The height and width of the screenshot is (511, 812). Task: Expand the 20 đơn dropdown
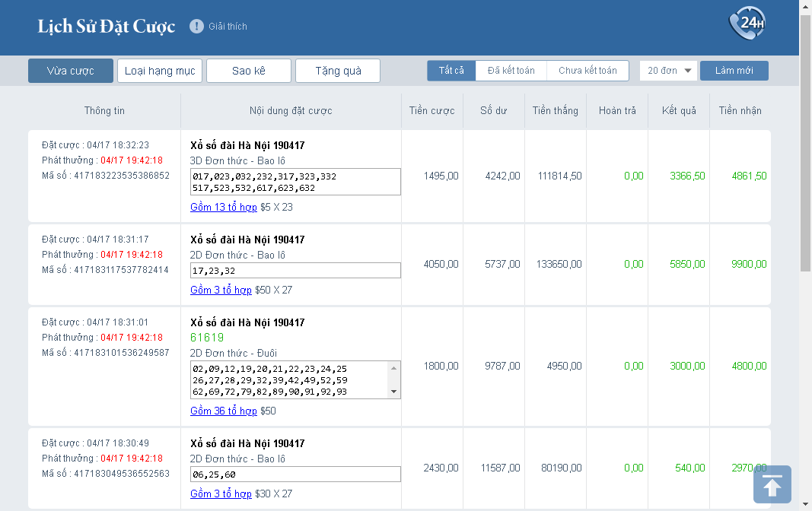tap(667, 71)
